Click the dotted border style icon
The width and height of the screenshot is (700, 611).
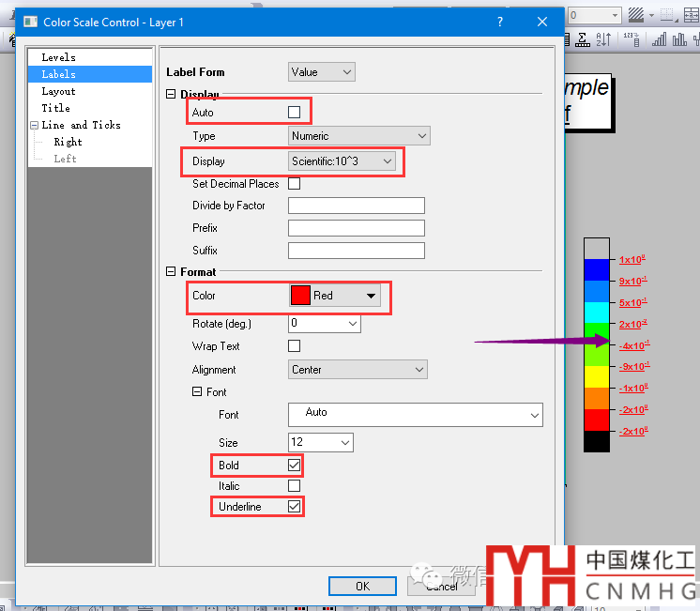coord(666,15)
